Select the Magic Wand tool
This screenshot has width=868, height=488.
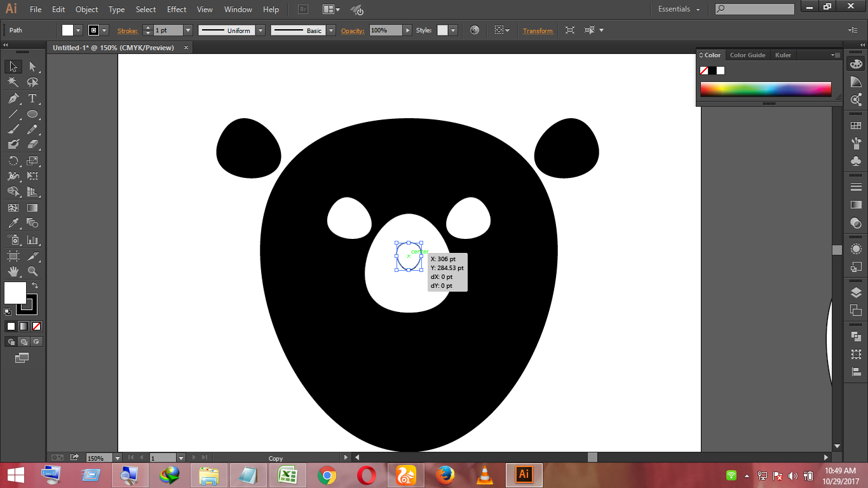click(x=13, y=83)
